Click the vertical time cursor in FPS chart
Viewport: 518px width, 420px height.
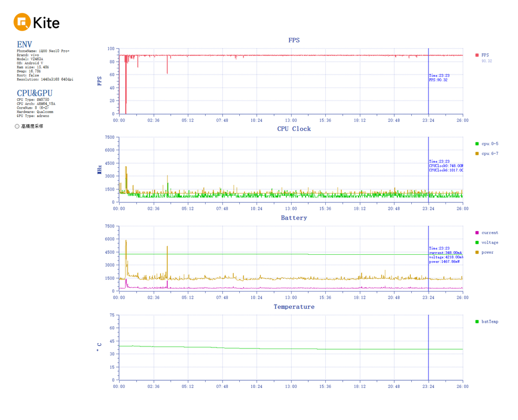pyautogui.click(x=428, y=98)
